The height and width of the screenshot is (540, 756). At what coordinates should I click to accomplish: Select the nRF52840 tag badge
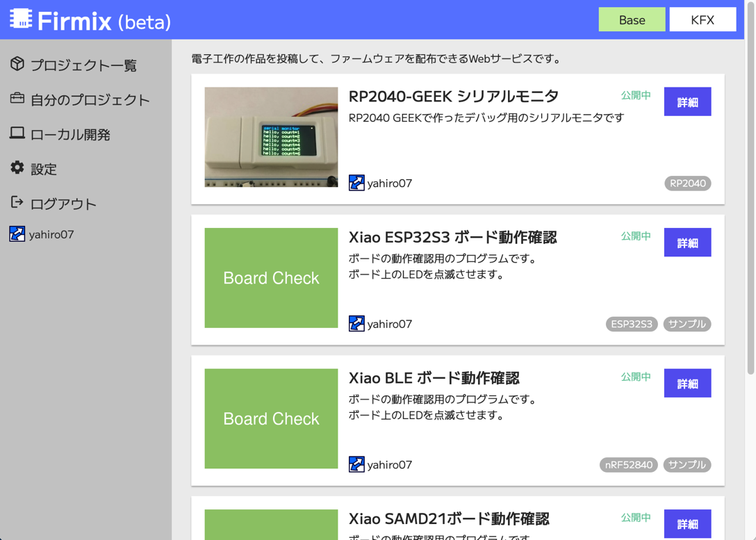coord(628,465)
